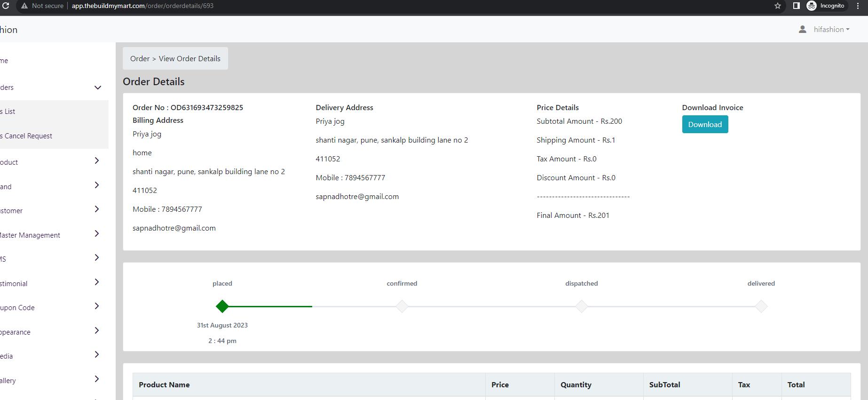Click the Shipping Amount - Rs.1 text

coord(576,140)
